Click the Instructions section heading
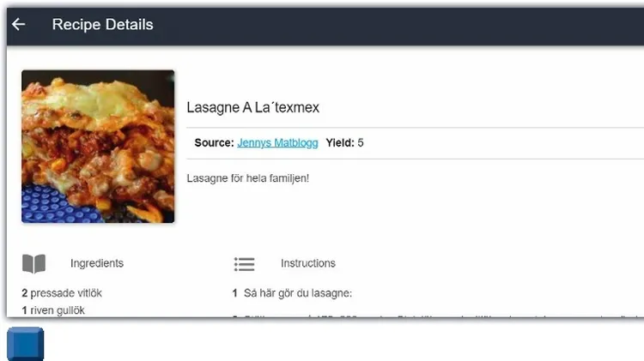Screen dimensions: 644x361 [x=308, y=263]
